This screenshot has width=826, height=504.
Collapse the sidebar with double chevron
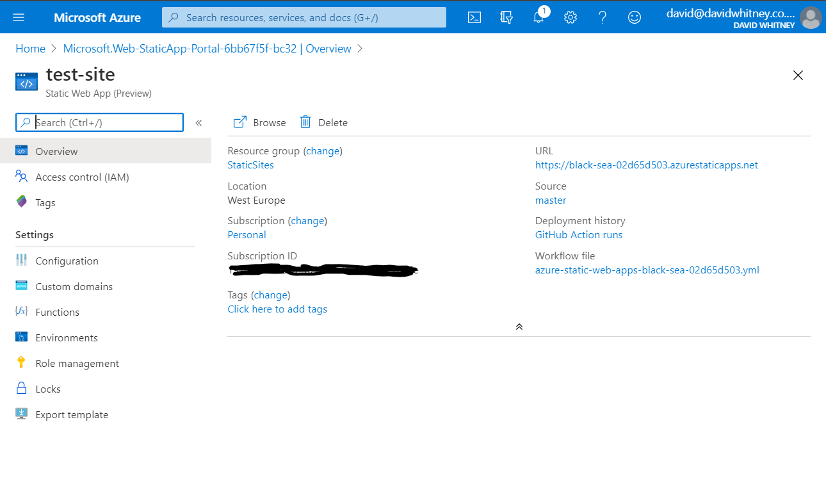coord(198,123)
